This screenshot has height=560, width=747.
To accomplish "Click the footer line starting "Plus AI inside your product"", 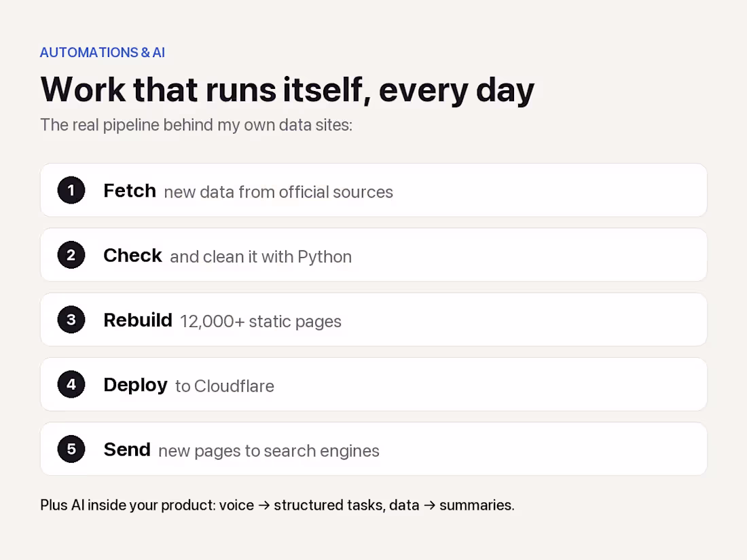I will coord(277,505).
